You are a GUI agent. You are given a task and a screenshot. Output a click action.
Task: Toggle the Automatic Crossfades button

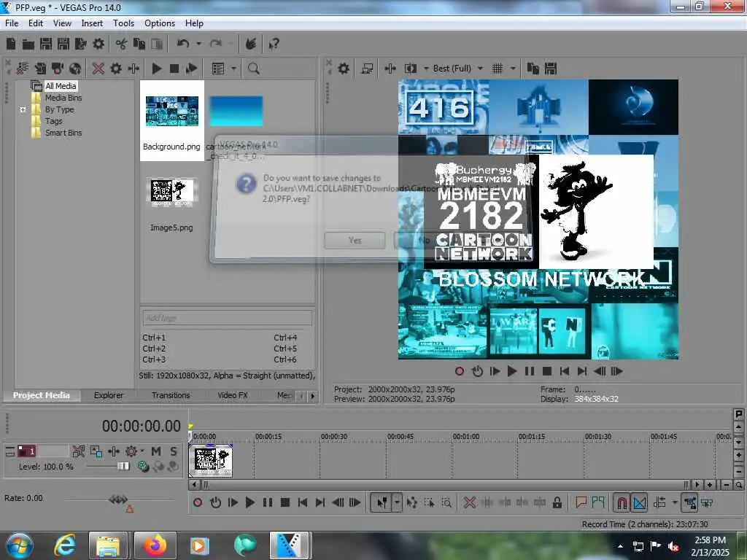639,502
